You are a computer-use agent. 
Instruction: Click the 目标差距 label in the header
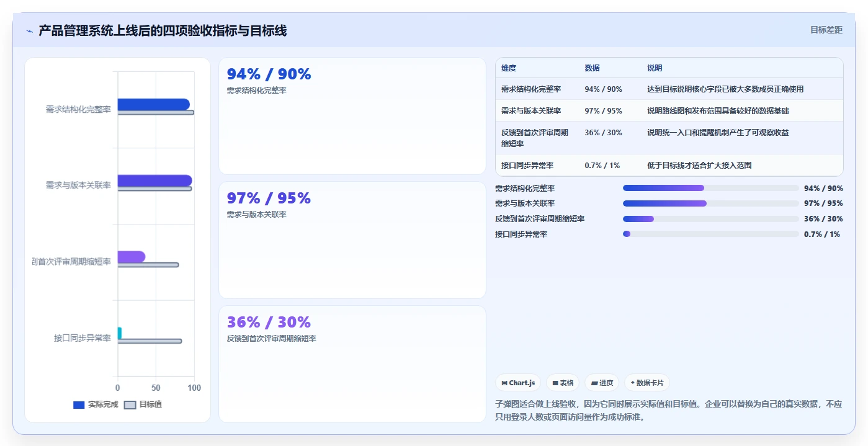coord(826,30)
